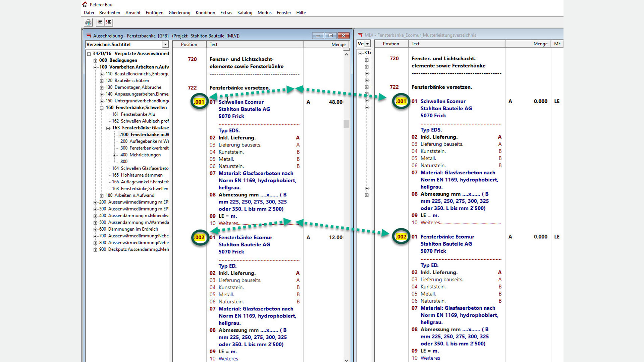Click quantity 48.00 for Schwellen Ecomur
Screen dimensions: 644x362
(x=336, y=102)
